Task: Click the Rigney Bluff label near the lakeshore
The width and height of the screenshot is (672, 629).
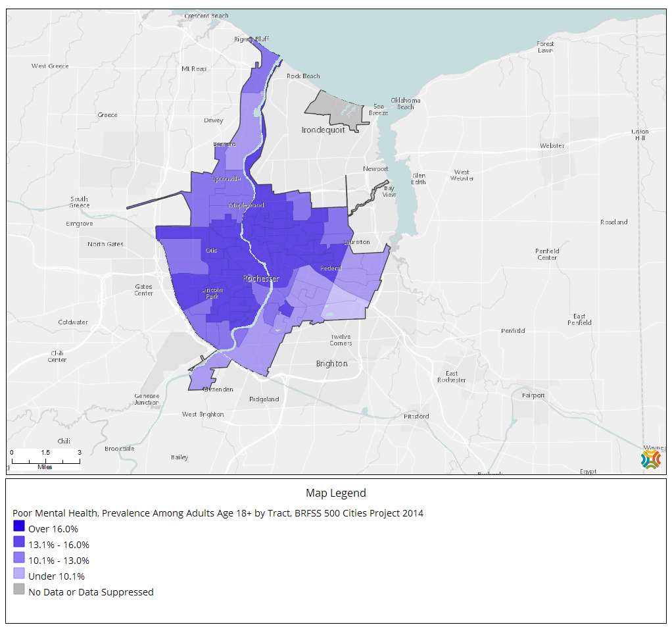Action: (x=250, y=39)
